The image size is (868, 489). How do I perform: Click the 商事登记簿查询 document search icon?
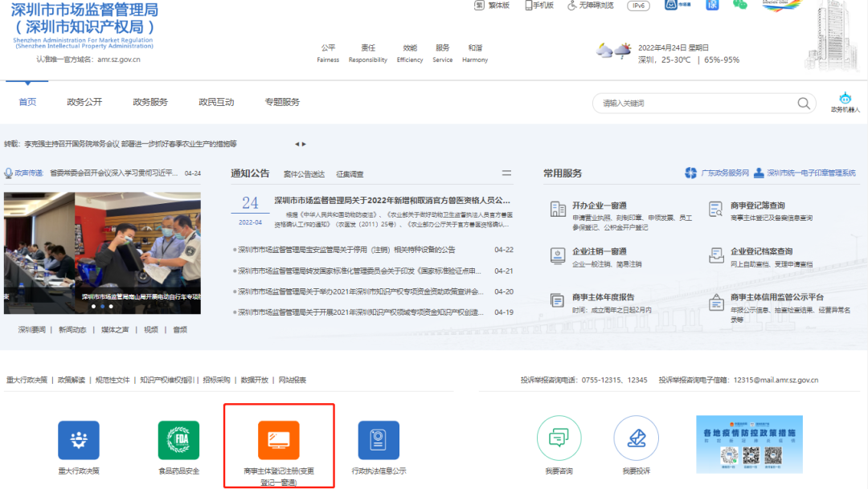[x=716, y=209]
